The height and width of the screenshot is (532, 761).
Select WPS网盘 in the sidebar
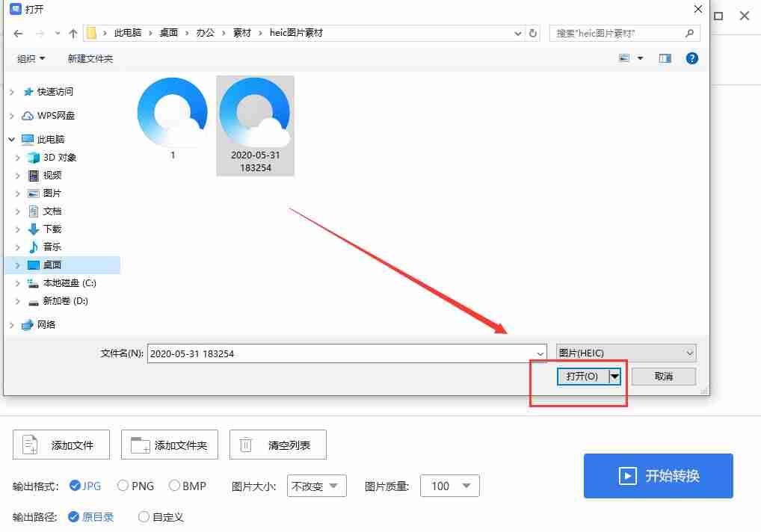click(x=56, y=115)
